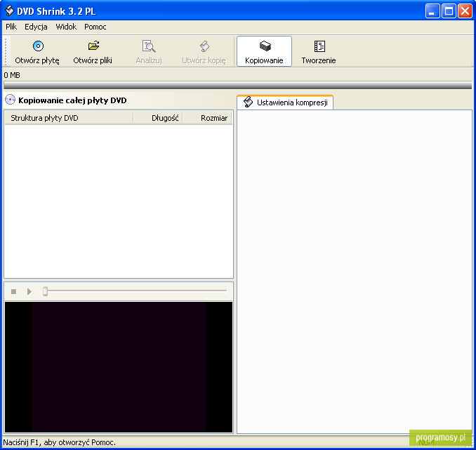
Task: Click the disc size progress bar
Action: tap(238, 85)
